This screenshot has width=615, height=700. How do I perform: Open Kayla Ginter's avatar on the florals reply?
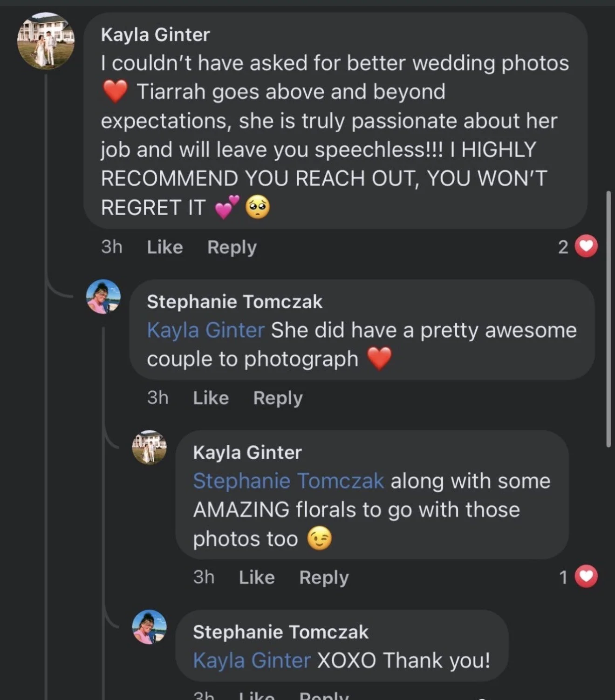(x=150, y=448)
